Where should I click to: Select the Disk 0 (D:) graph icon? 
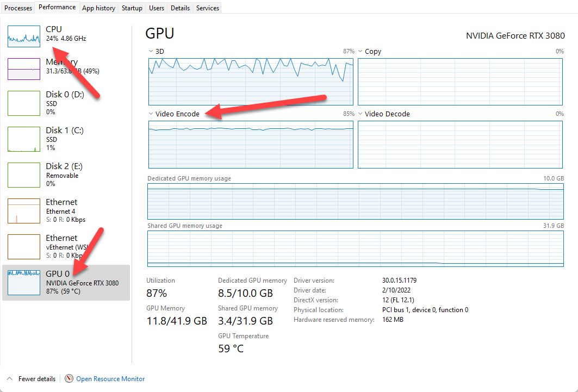tap(23, 103)
